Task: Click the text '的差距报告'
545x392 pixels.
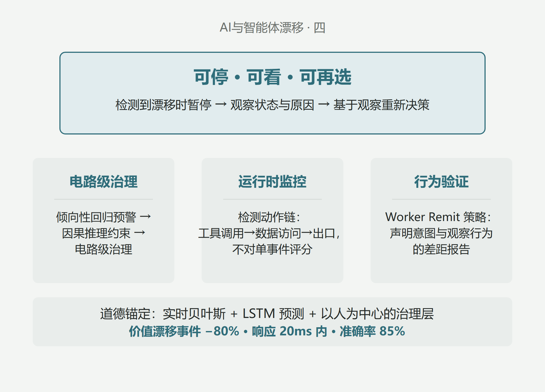Action: (x=441, y=249)
